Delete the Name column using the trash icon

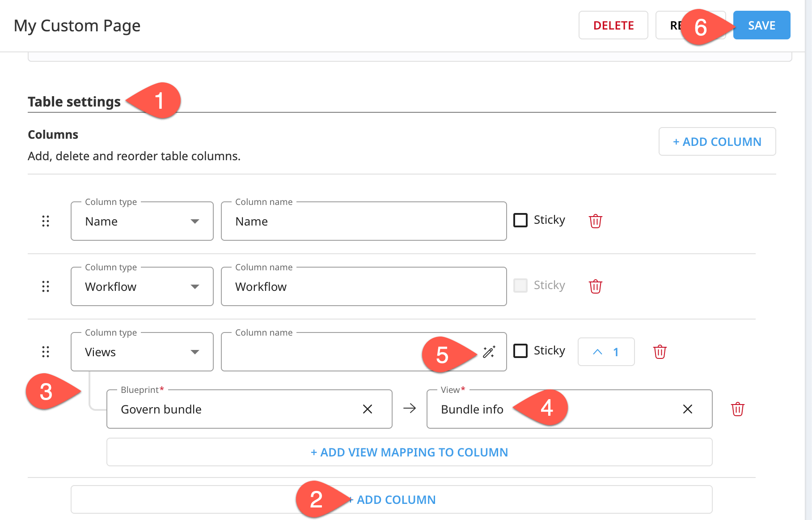595,221
